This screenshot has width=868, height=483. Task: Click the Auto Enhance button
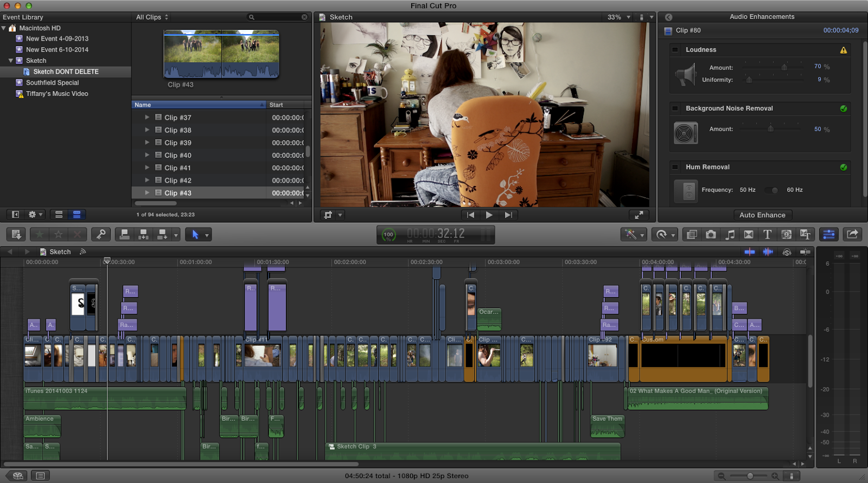(x=762, y=215)
